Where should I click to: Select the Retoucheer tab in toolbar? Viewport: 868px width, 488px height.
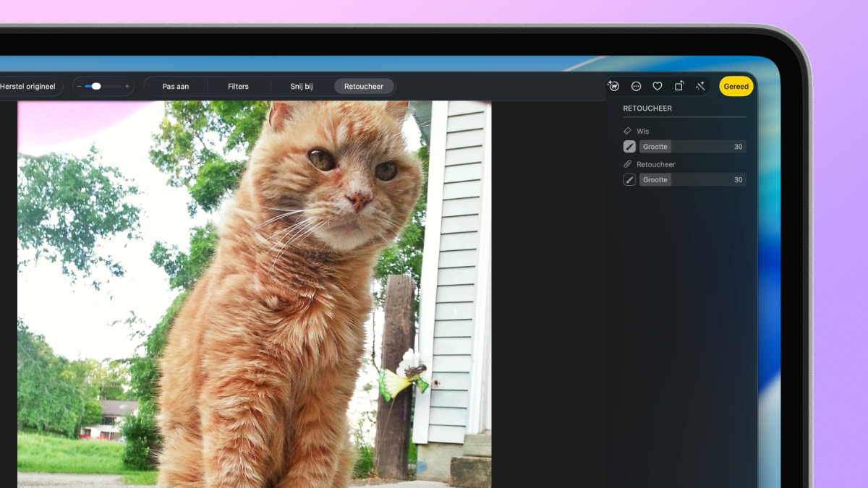pyautogui.click(x=364, y=86)
